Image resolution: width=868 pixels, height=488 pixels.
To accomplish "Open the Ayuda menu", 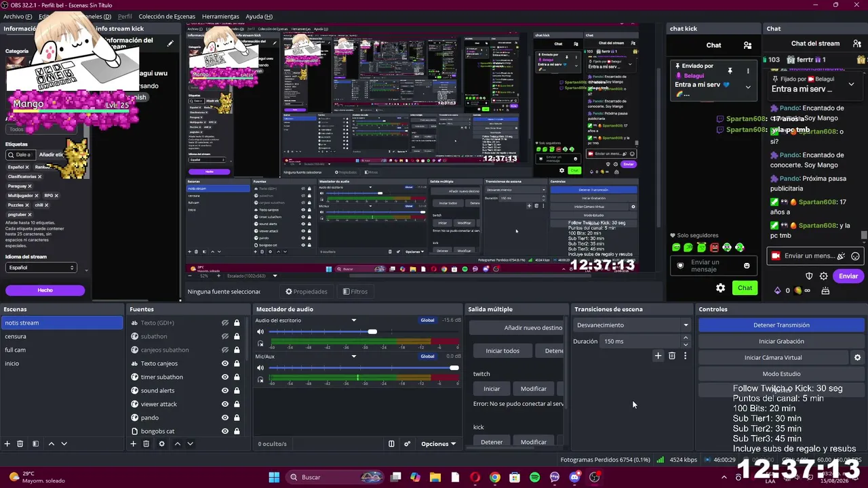I will pyautogui.click(x=259, y=16).
